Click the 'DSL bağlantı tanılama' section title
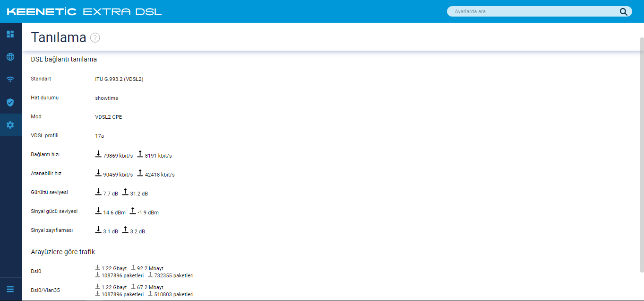The width and height of the screenshot is (644, 301). point(64,59)
